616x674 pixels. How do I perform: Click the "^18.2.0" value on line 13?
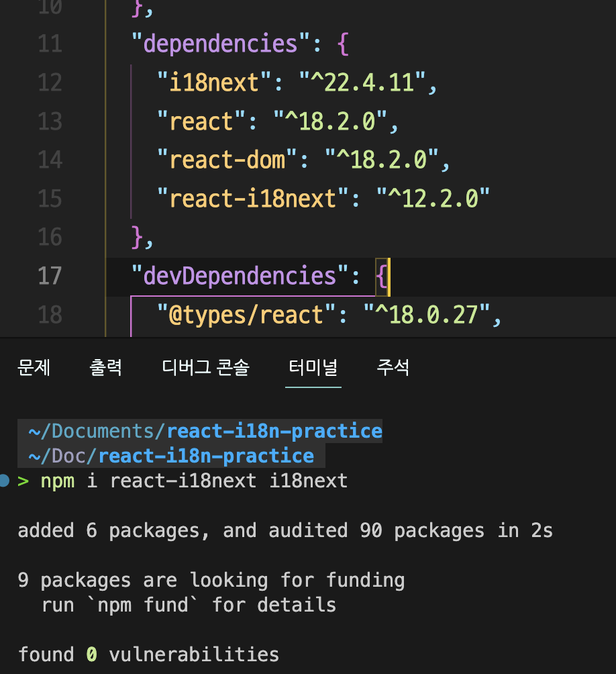click(x=330, y=122)
